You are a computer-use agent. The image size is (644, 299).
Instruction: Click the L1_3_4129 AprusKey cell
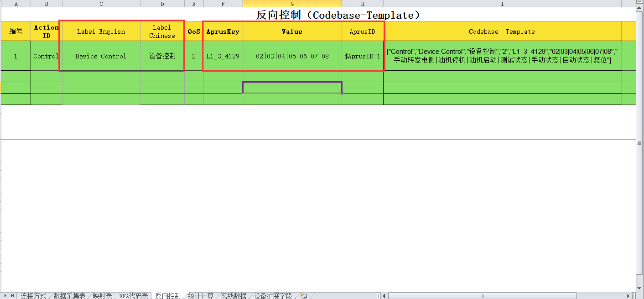pos(223,56)
